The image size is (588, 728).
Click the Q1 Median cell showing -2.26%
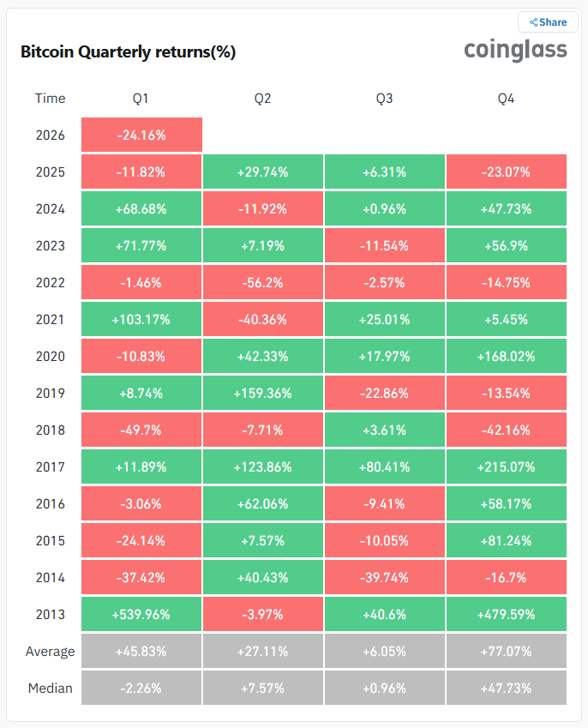click(x=141, y=689)
